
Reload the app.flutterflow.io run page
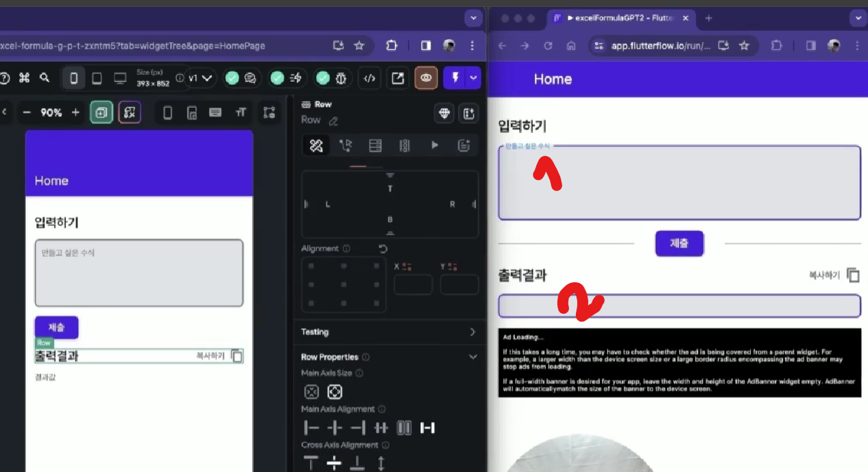coord(548,46)
